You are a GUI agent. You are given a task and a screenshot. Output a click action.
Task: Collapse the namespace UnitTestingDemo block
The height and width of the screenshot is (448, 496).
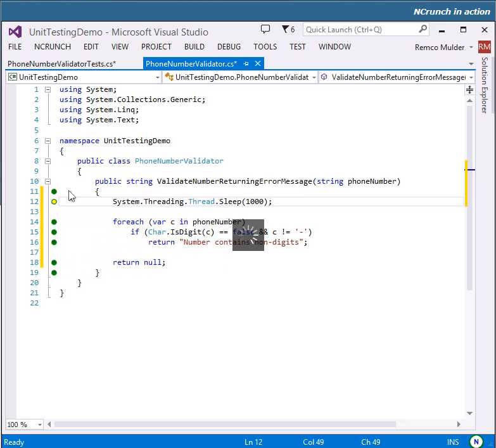click(x=48, y=141)
